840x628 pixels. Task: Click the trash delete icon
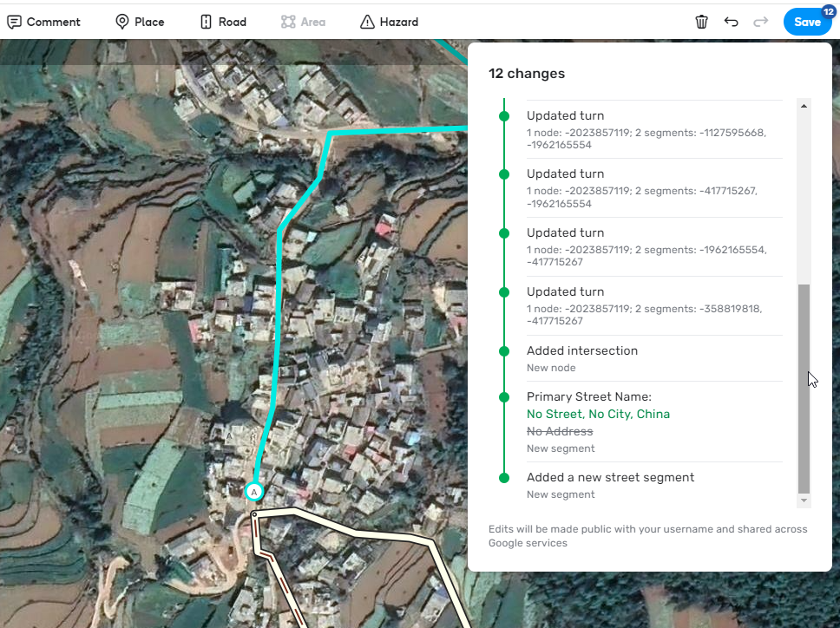[701, 22]
